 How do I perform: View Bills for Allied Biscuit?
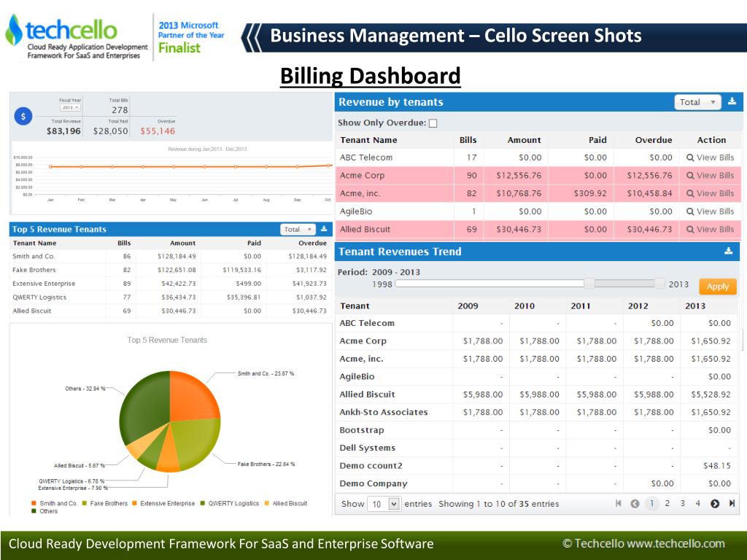[x=711, y=230]
